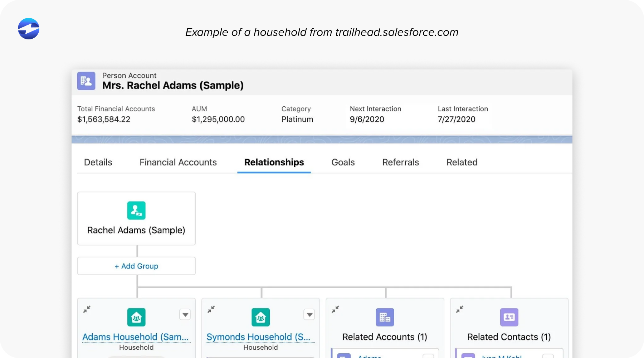Collapse the Adams Household card
This screenshot has height=358, width=644.
click(87, 309)
